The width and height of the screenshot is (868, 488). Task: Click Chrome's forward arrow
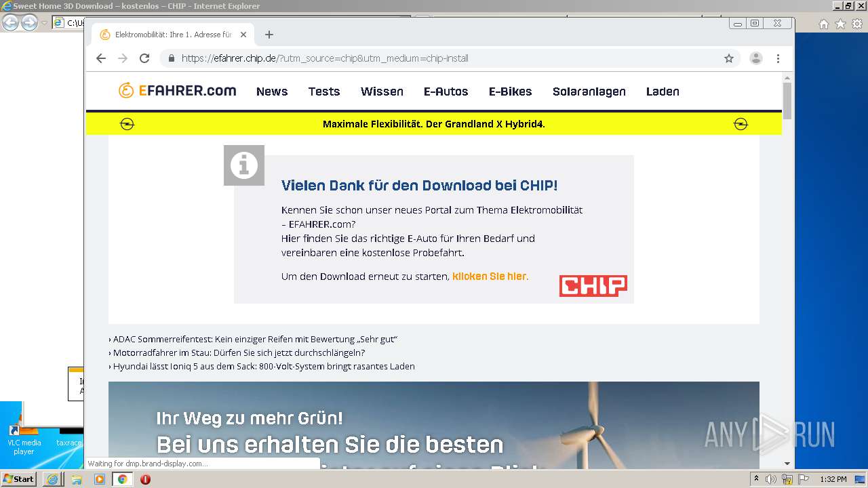pos(123,58)
